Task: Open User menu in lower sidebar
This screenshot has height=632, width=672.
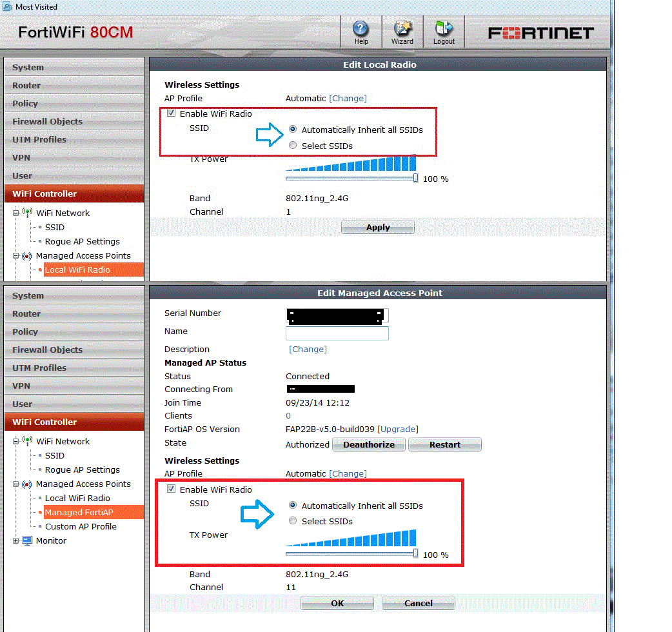Action: 74,404
